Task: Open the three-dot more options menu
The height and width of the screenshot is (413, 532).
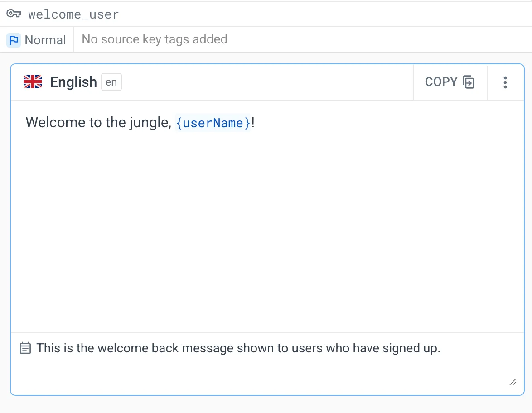Action: point(505,82)
